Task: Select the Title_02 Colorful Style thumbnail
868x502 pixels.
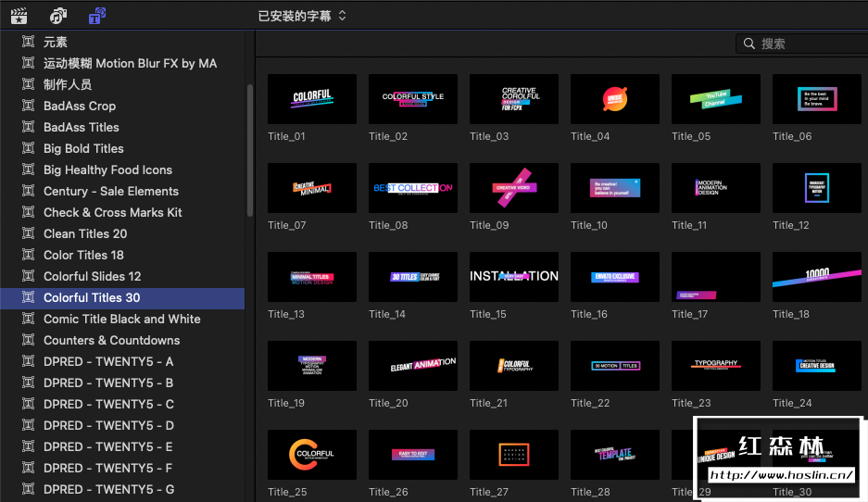Action: (413, 99)
